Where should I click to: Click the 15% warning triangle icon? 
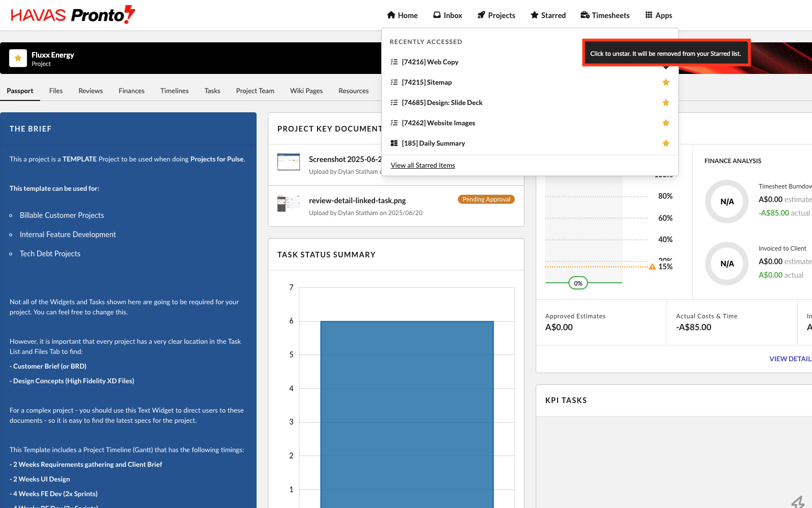(x=652, y=267)
